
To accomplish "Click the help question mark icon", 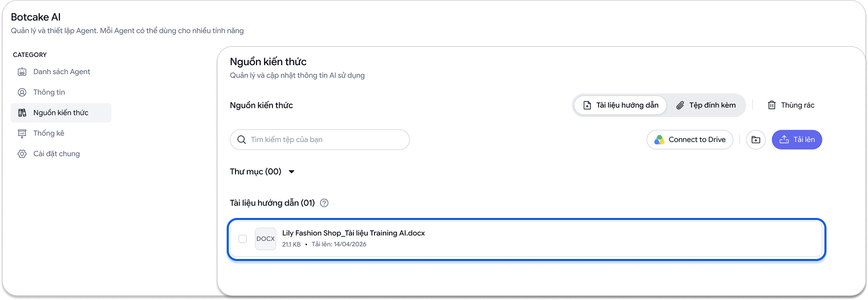I will 324,203.
